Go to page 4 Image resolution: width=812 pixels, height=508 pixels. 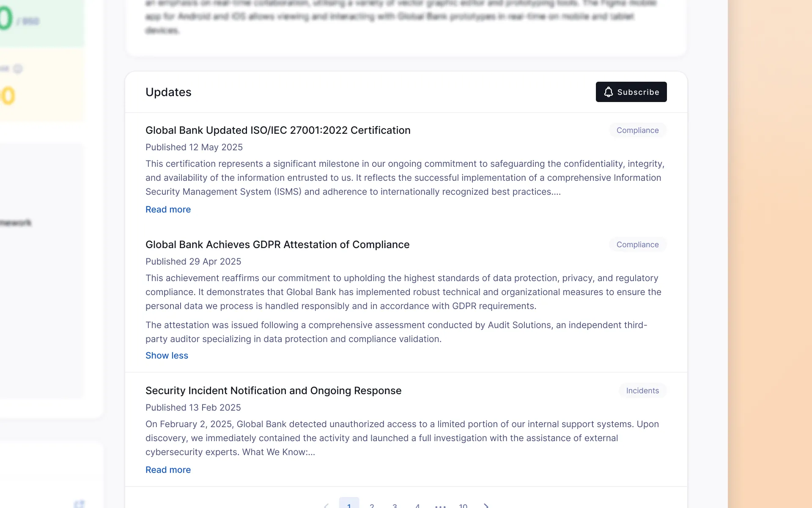tap(417, 505)
